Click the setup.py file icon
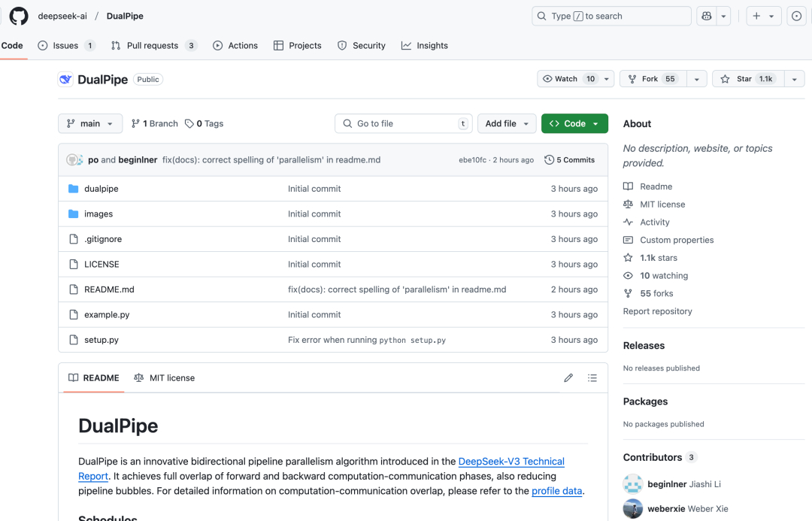812x521 pixels. tap(74, 340)
